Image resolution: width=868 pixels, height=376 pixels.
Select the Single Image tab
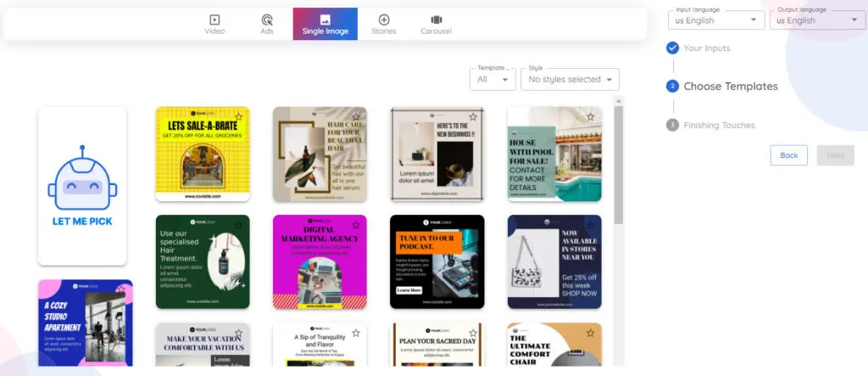(x=325, y=24)
